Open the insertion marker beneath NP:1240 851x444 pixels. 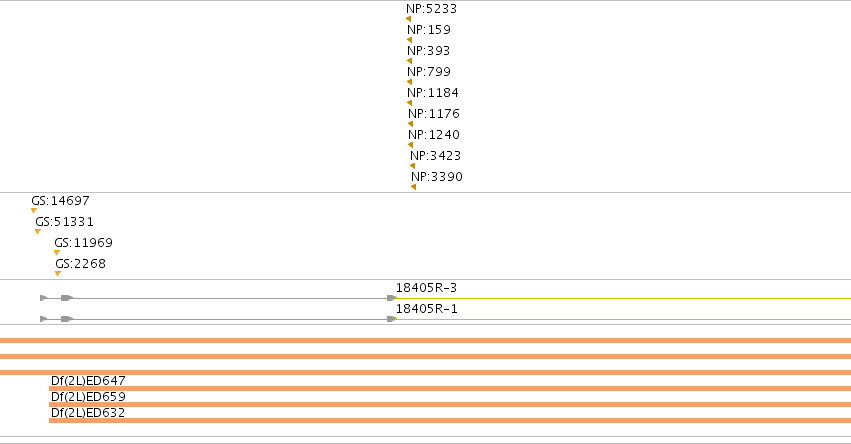pyautogui.click(x=410, y=145)
